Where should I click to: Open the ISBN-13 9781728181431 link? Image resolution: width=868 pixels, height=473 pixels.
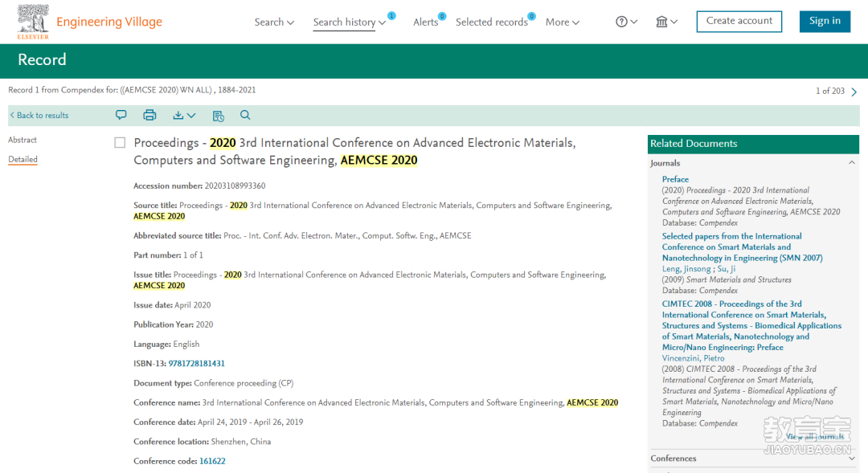coord(197,364)
